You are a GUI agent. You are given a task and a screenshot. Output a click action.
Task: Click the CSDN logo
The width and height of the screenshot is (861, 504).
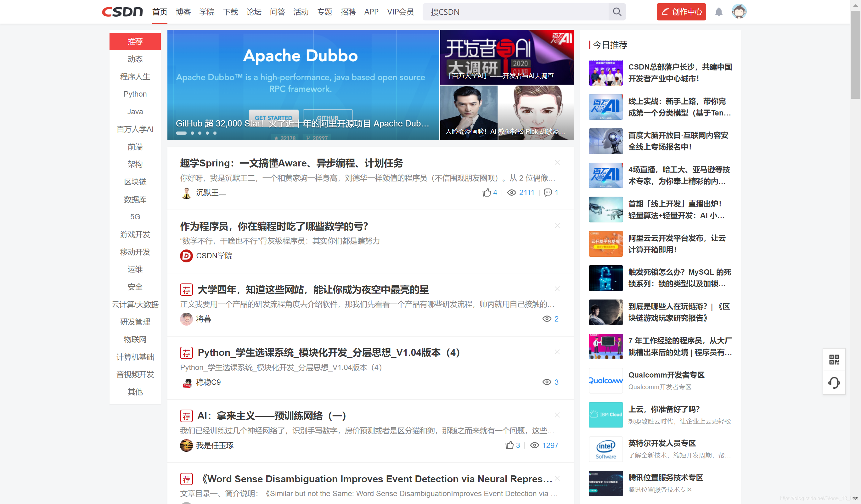pyautogui.click(x=122, y=12)
